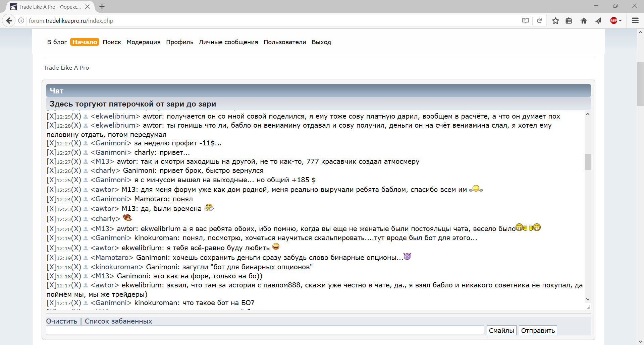Click the laughing smiley in awtor's 12:19 message
Screen dimensions: 644x345
click(x=276, y=247)
